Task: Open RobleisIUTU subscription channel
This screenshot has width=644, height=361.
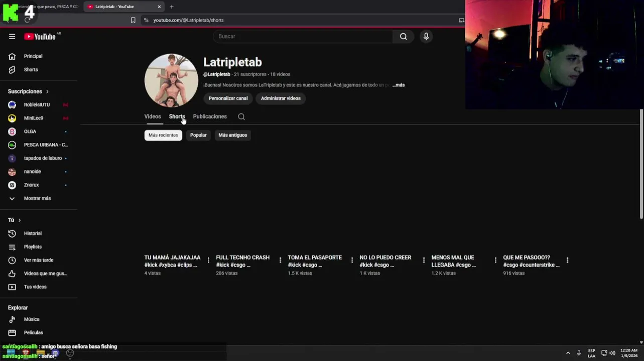Action: coord(37,105)
